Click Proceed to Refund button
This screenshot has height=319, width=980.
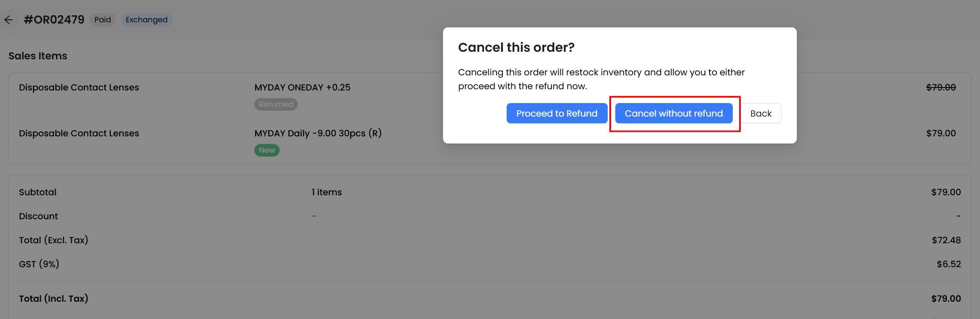pos(557,113)
